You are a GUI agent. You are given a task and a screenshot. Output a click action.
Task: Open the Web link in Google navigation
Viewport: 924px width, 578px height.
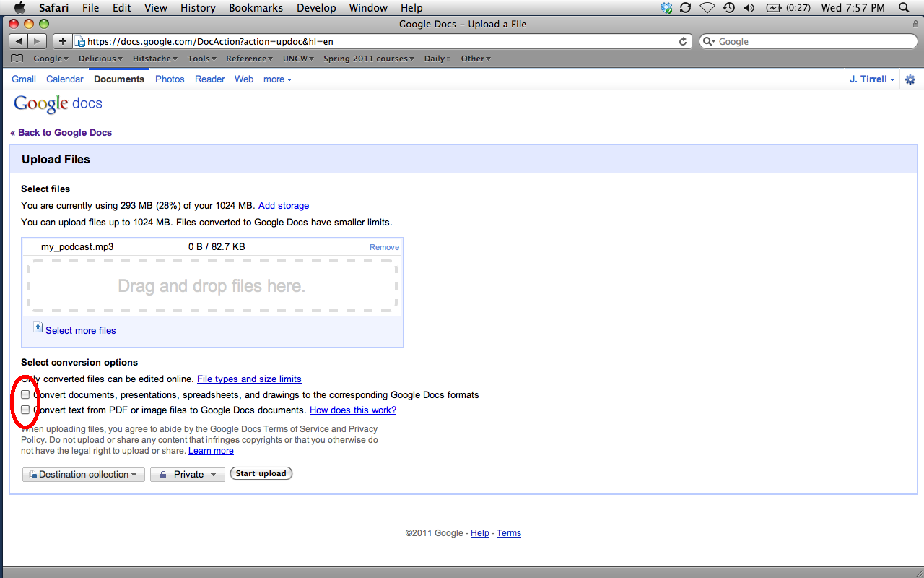244,79
